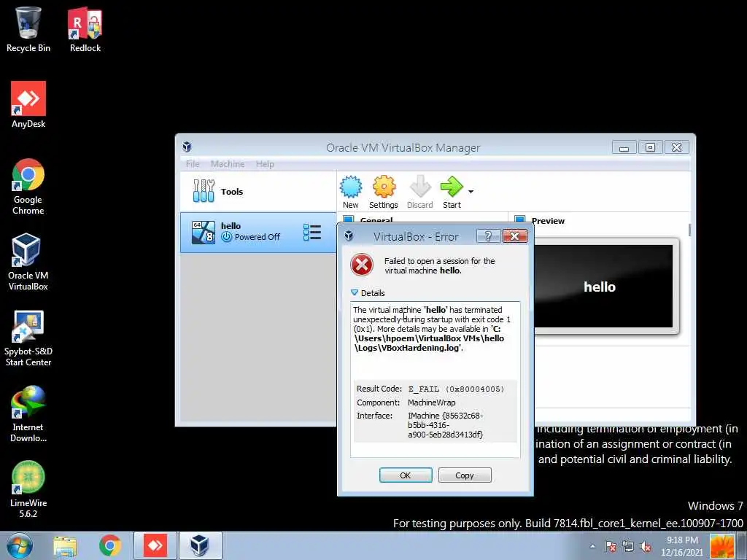Image resolution: width=747 pixels, height=560 pixels.
Task: Open VM Settings gear icon
Action: point(384,192)
